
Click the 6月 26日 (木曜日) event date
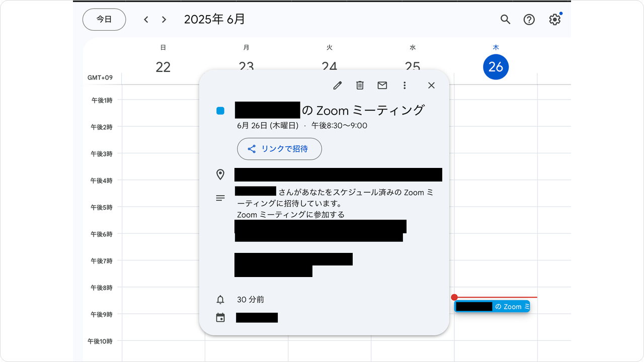(x=268, y=125)
